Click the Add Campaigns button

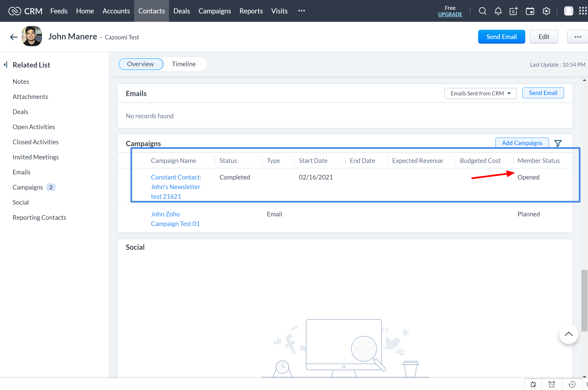(x=522, y=143)
